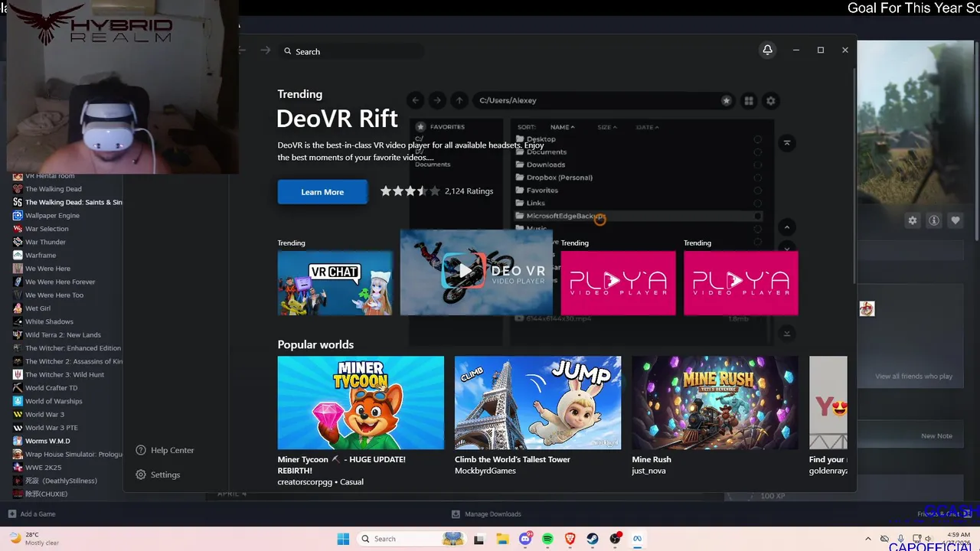Click the Search field in Meta Horizon
Viewport: 980px width, 551px height.
pos(351,51)
